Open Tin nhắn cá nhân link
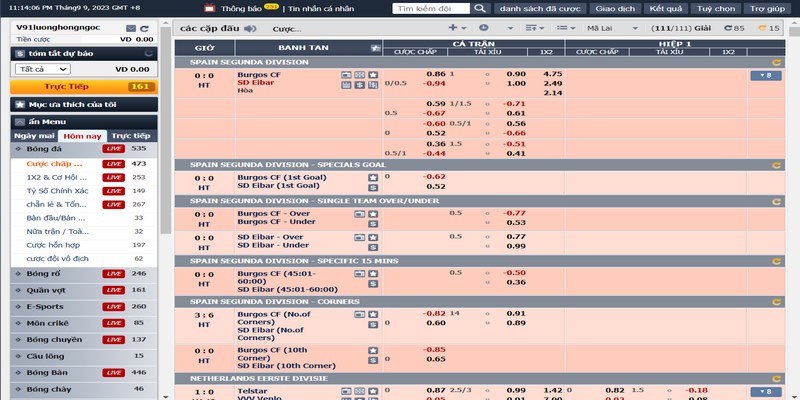The width and height of the screenshot is (800, 400). coord(321,9)
